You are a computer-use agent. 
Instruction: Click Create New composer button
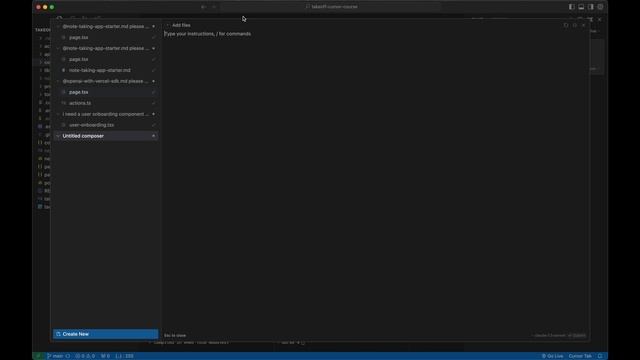click(x=106, y=334)
